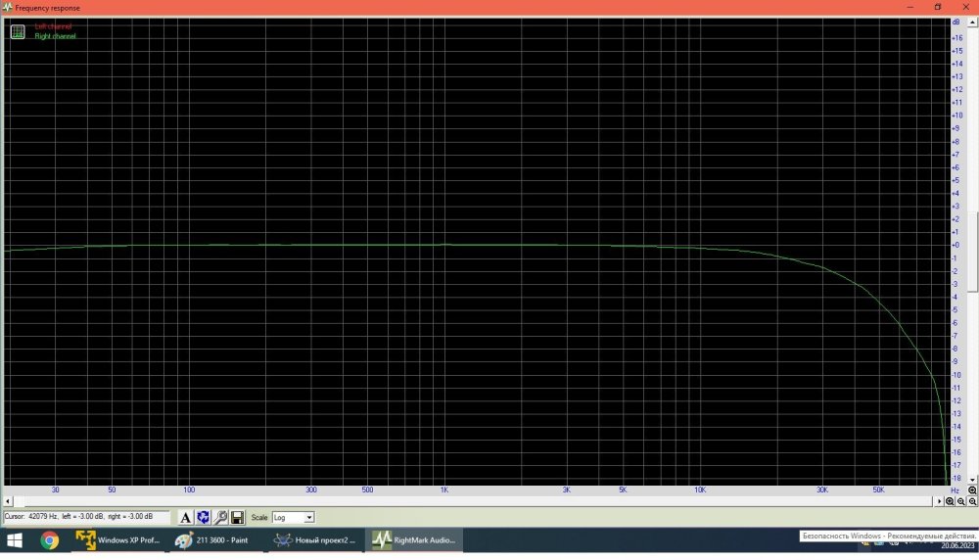
Task: Click the rightmost zoom-out magnifier in bottom corner
Action: (972, 501)
